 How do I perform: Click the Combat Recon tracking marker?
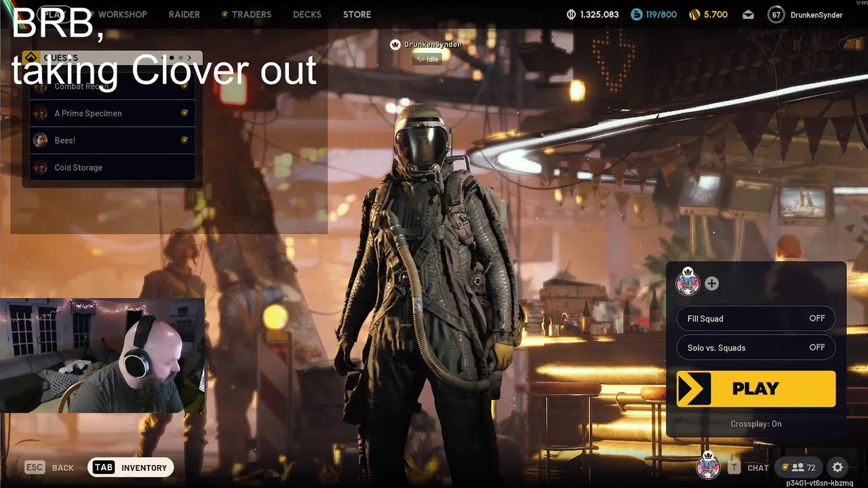[184, 86]
